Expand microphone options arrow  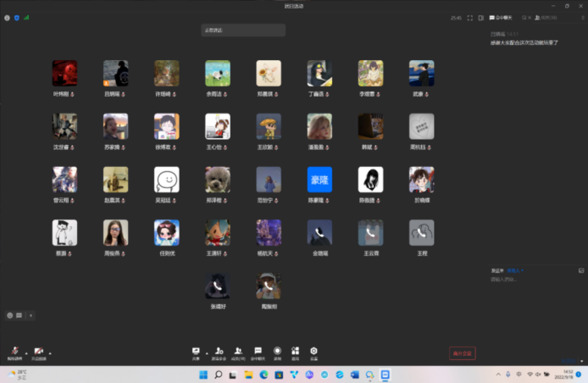(25, 352)
